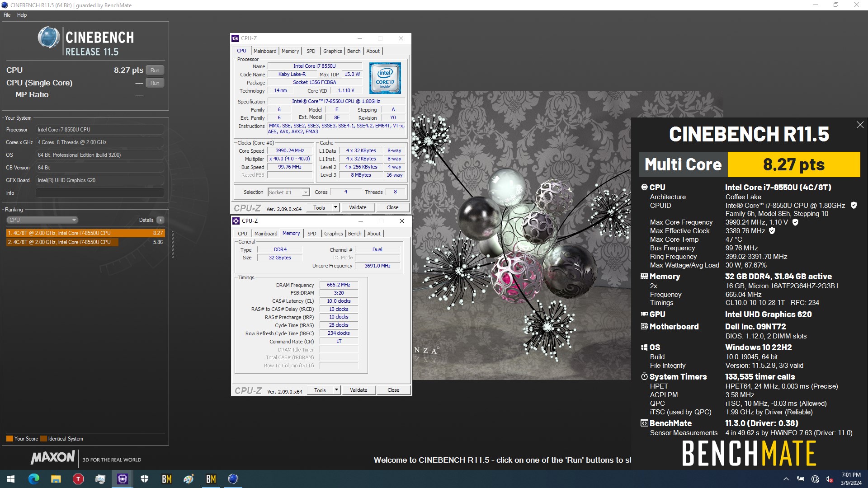Image resolution: width=868 pixels, height=488 pixels.
Task: Click Validate in lower CPU-Z window
Action: (x=359, y=390)
